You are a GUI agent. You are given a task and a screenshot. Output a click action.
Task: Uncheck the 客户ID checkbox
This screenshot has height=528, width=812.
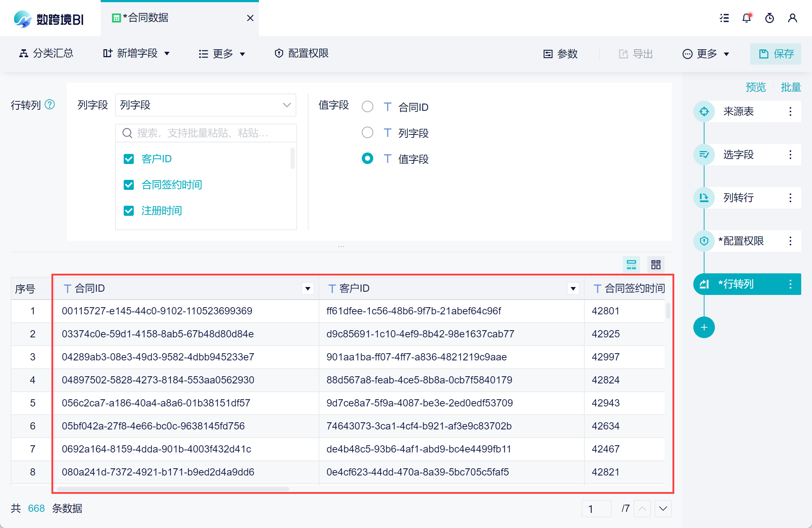[129, 159]
